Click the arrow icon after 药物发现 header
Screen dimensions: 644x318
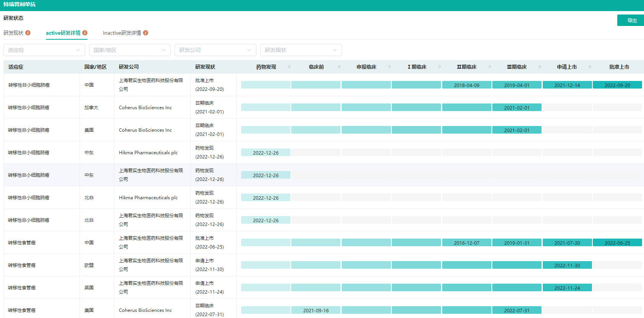(289, 67)
